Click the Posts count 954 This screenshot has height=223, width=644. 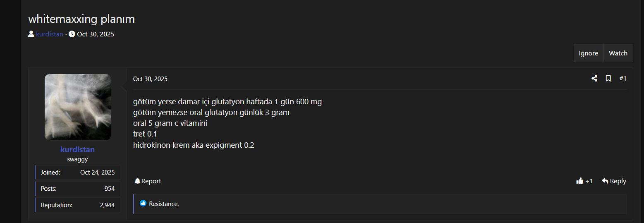(x=109, y=189)
